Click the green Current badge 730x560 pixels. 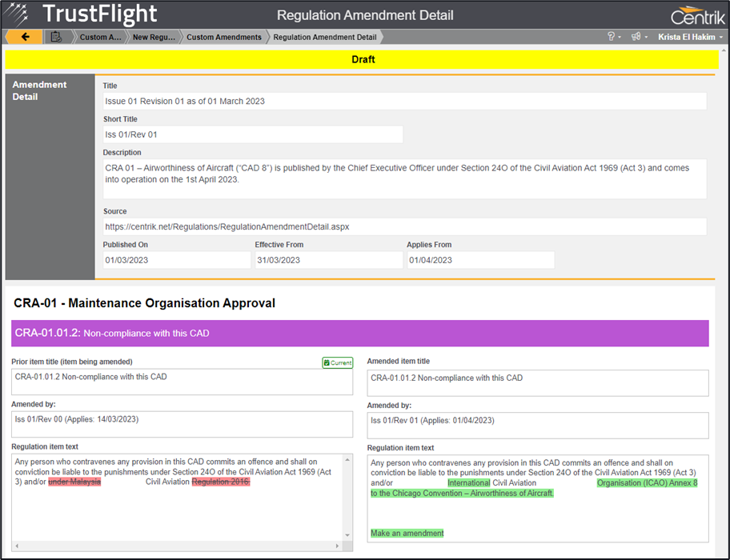[337, 362]
